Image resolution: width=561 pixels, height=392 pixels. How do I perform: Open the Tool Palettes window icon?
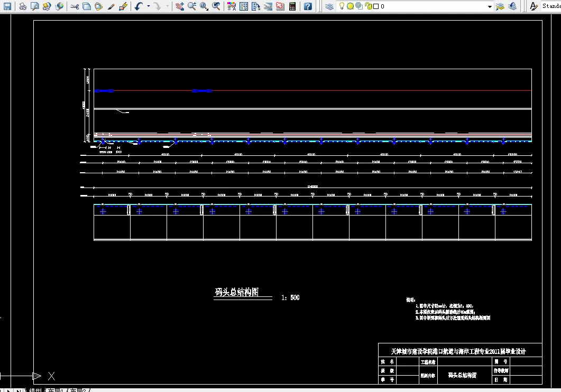[256, 6]
